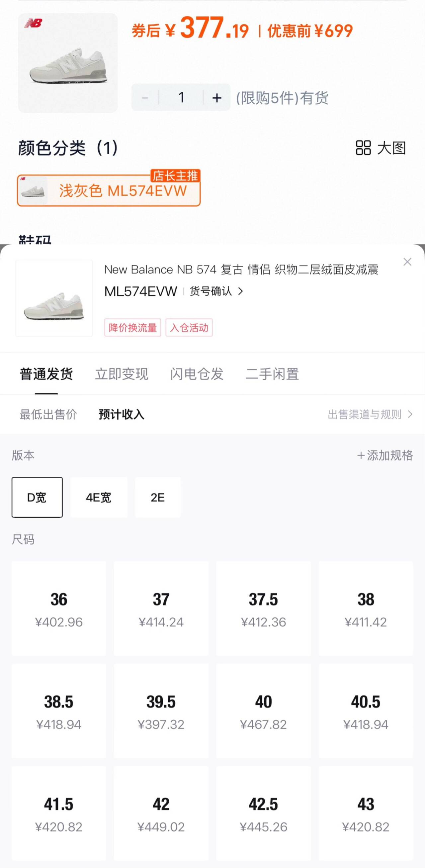
Task: Click the 降价换流量 tag
Action: click(133, 328)
